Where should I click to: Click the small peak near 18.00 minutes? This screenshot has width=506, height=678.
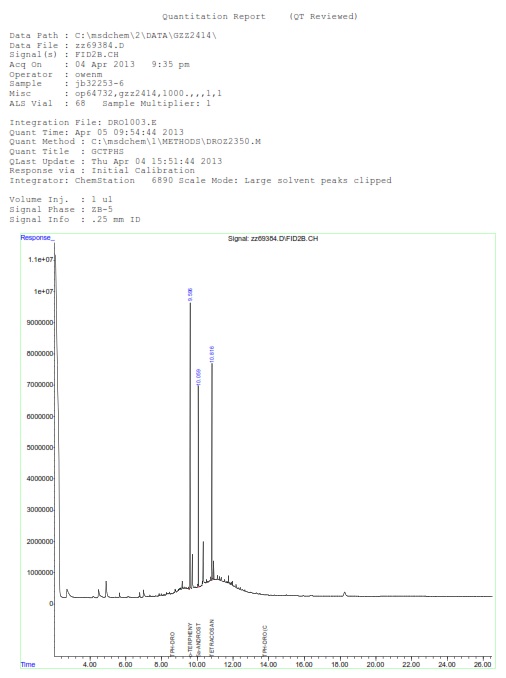pos(345,594)
